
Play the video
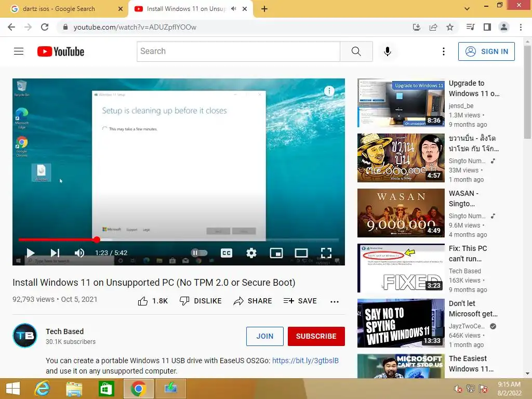(31, 253)
